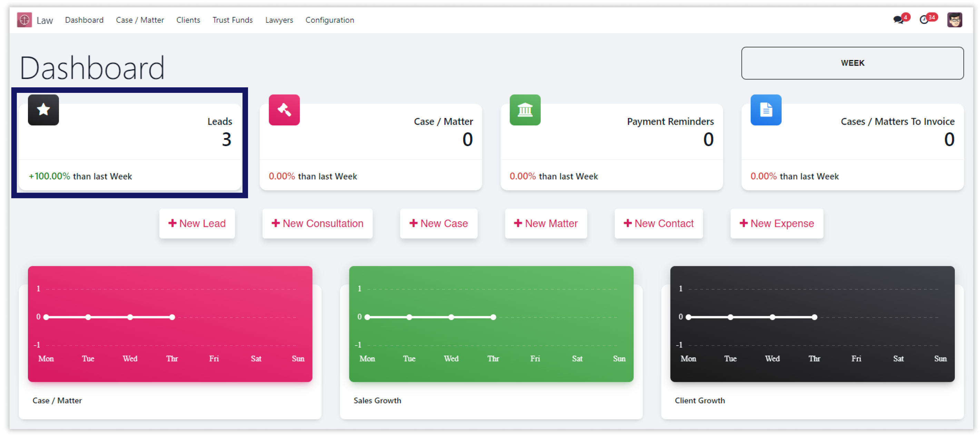Open the WEEK period selector
The height and width of the screenshot is (436, 980).
pyautogui.click(x=852, y=63)
